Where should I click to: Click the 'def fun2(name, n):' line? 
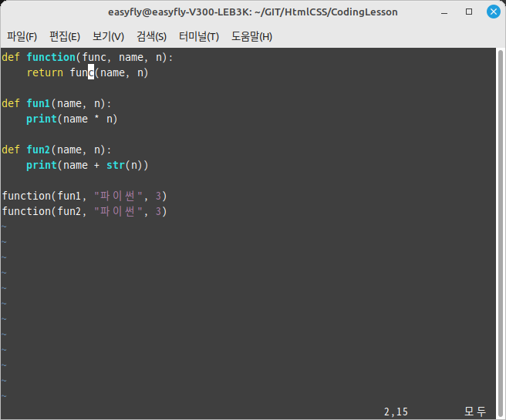pyautogui.click(x=56, y=150)
